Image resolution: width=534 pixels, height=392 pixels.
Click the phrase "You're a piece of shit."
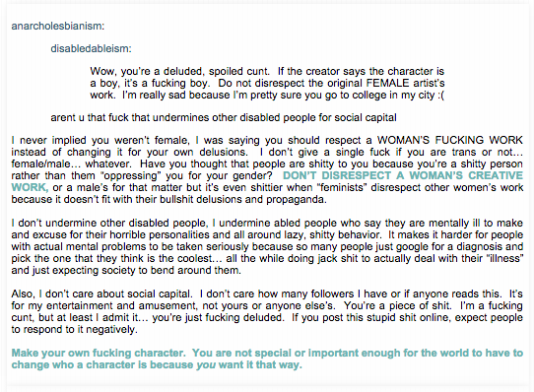pos(398,306)
